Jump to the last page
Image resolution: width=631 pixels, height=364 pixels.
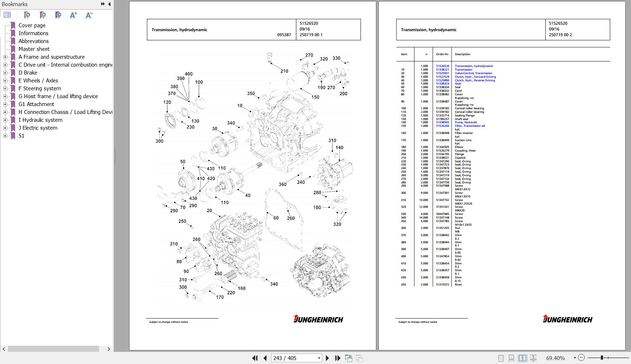pyautogui.click(x=338, y=358)
